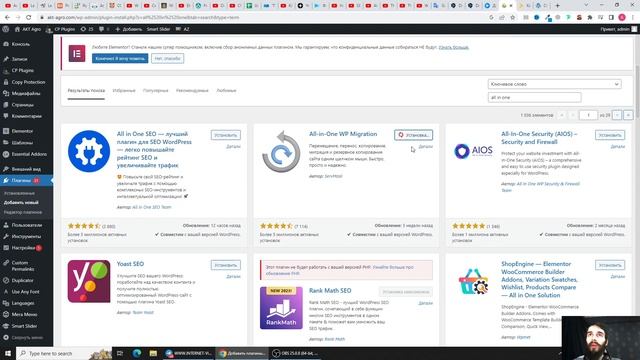The height and width of the screenshot is (360, 640).
Task: Open Плагины in the sidebar
Action: (x=27, y=180)
